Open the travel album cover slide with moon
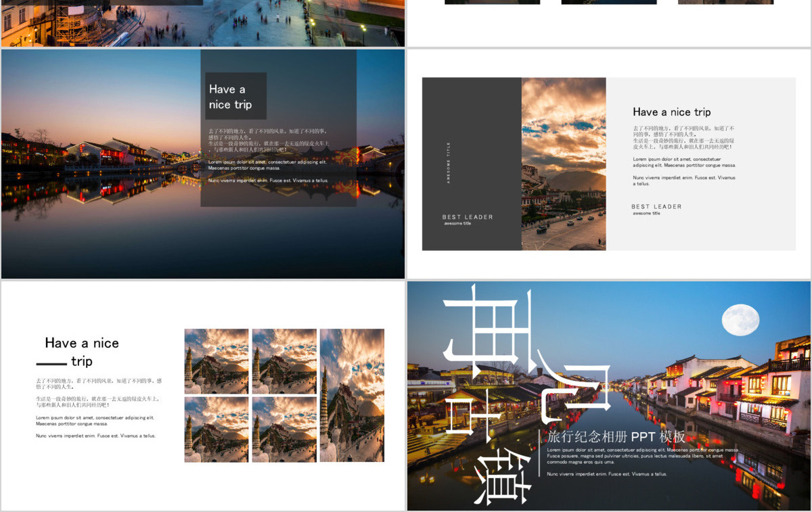Screen dimensions: 812x512 (x=609, y=396)
